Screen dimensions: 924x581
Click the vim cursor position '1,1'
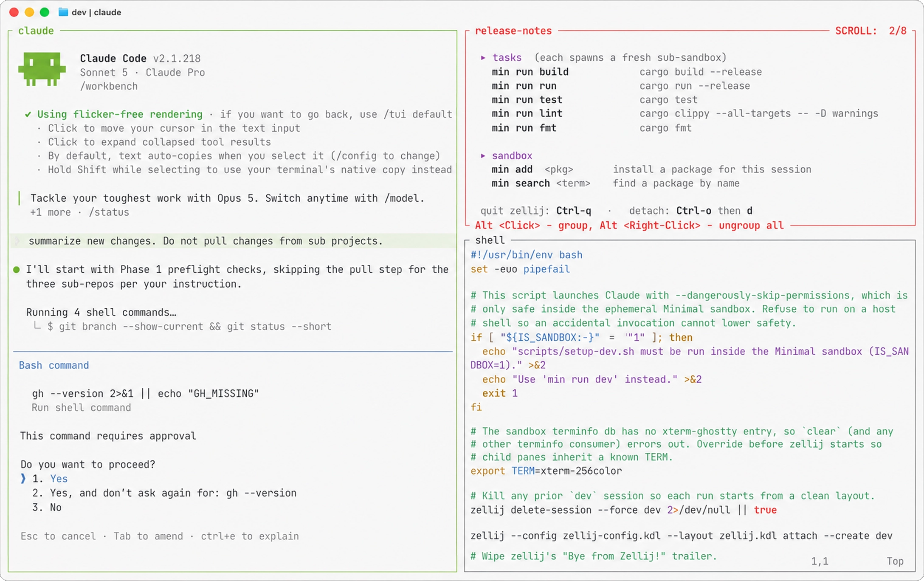click(820, 561)
